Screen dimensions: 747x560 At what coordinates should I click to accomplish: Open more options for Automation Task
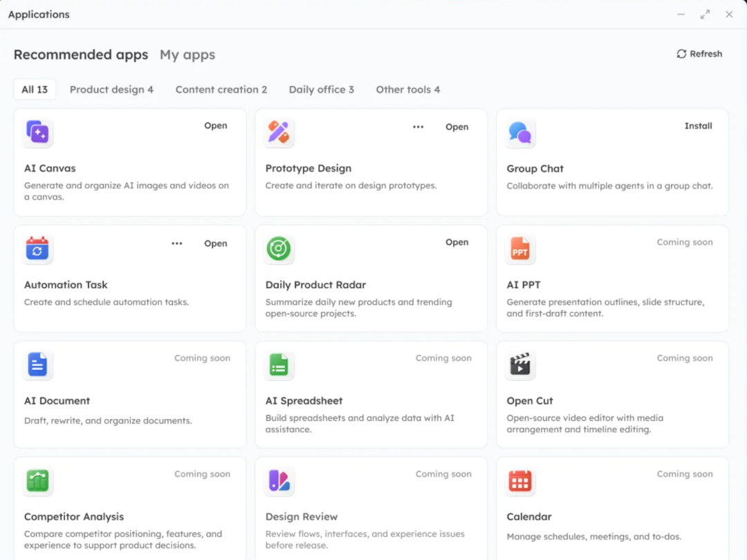[x=177, y=243]
